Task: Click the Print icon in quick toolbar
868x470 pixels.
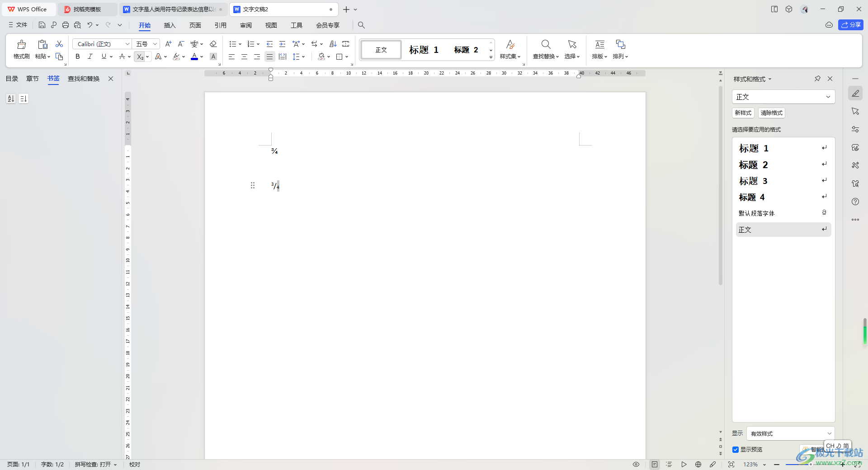Action: pyautogui.click(x=66, y=25)
